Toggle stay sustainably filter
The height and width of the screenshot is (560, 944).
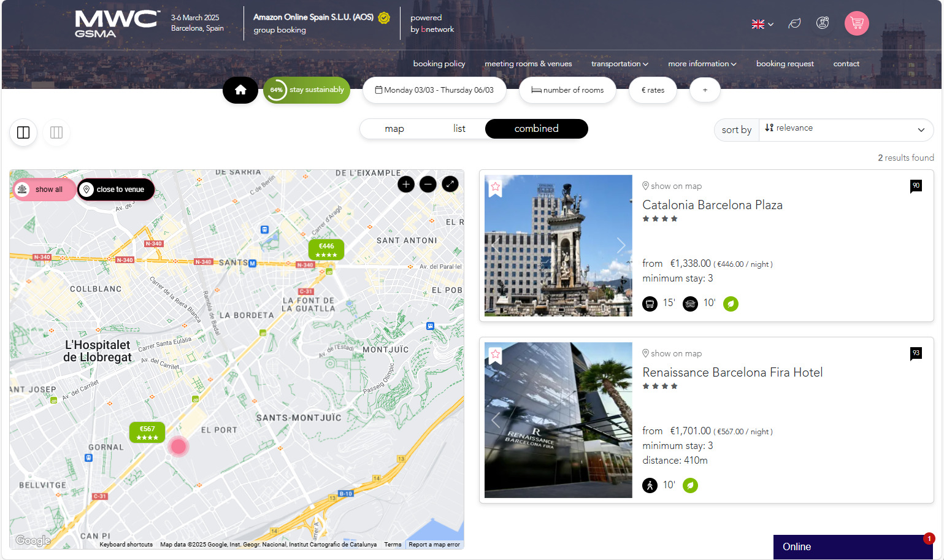point(307,90)
